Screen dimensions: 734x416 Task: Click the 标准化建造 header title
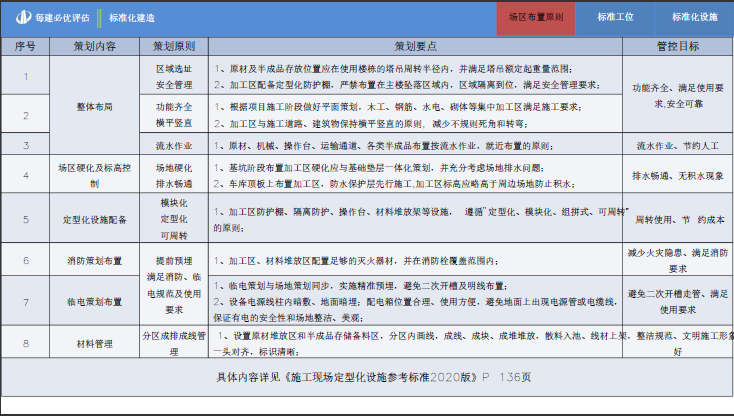coord(132,18)
